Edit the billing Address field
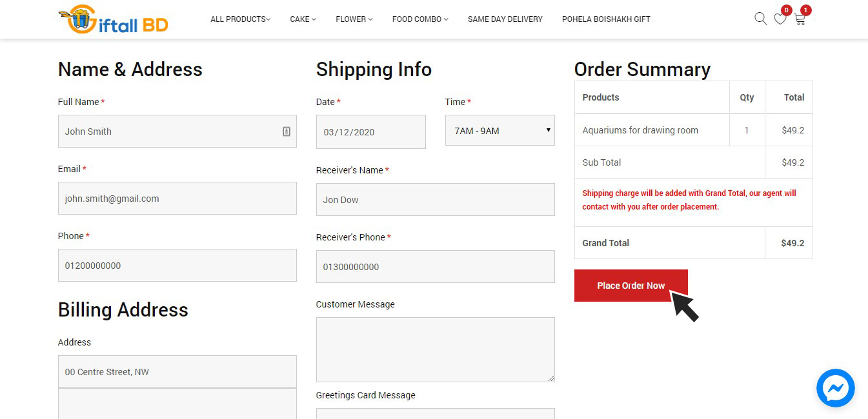 (177, 372)
